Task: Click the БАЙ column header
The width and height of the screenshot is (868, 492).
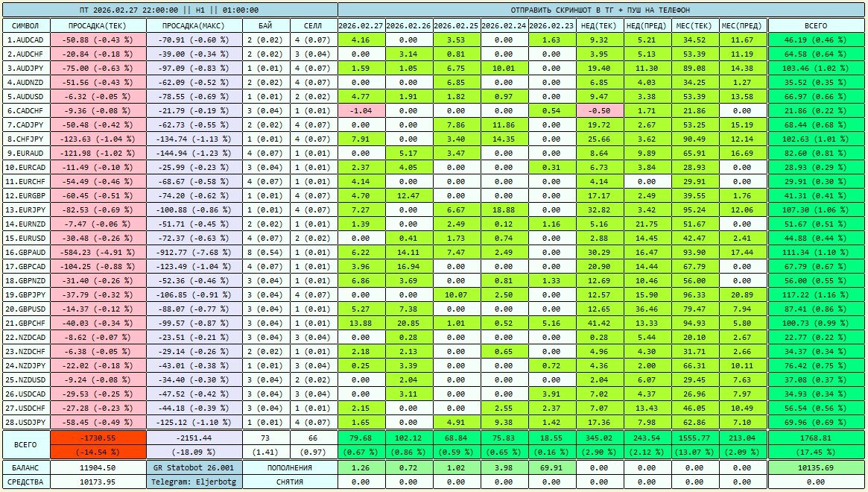Action: (266, 25)
